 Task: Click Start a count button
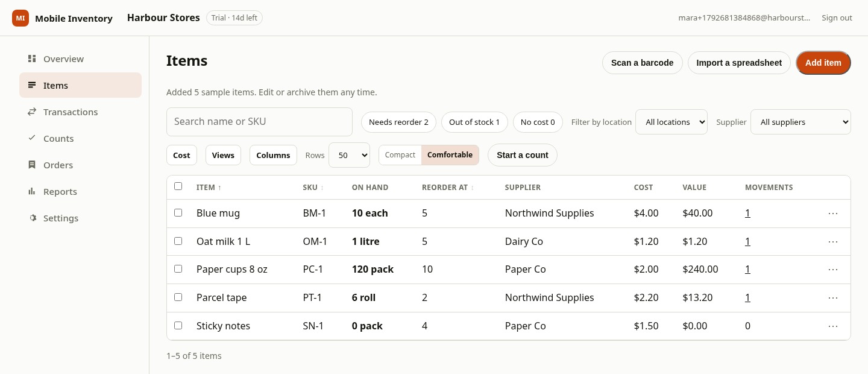[x=523, y=155]
